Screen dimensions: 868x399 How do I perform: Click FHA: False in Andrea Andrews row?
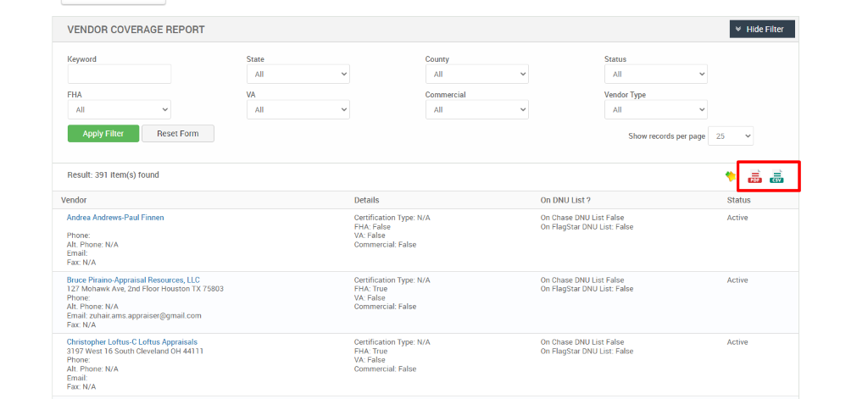(x=372, y=227)
